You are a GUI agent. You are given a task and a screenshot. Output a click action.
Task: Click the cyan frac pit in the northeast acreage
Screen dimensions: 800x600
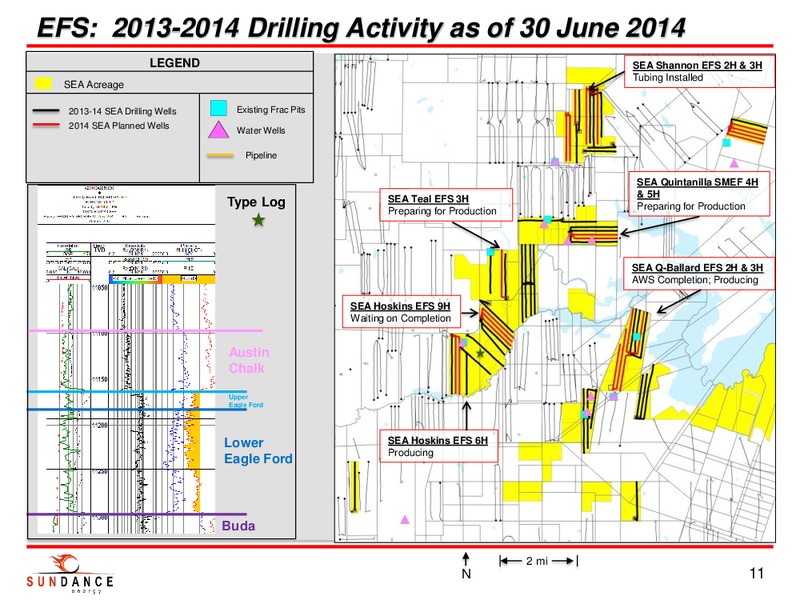[727, 142]
